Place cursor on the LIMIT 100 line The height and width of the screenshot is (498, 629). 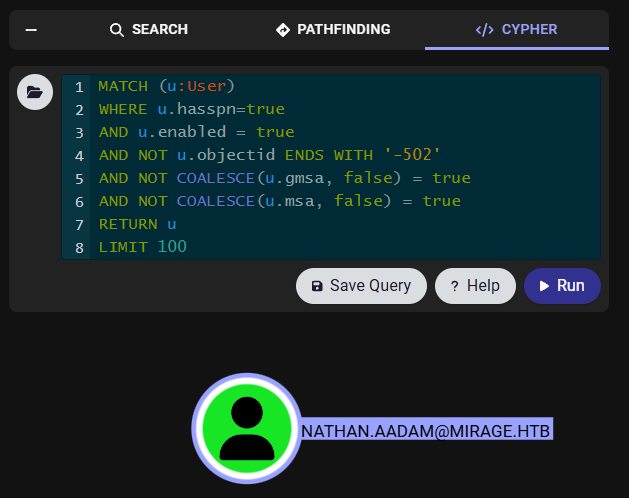tap(142, 247)
